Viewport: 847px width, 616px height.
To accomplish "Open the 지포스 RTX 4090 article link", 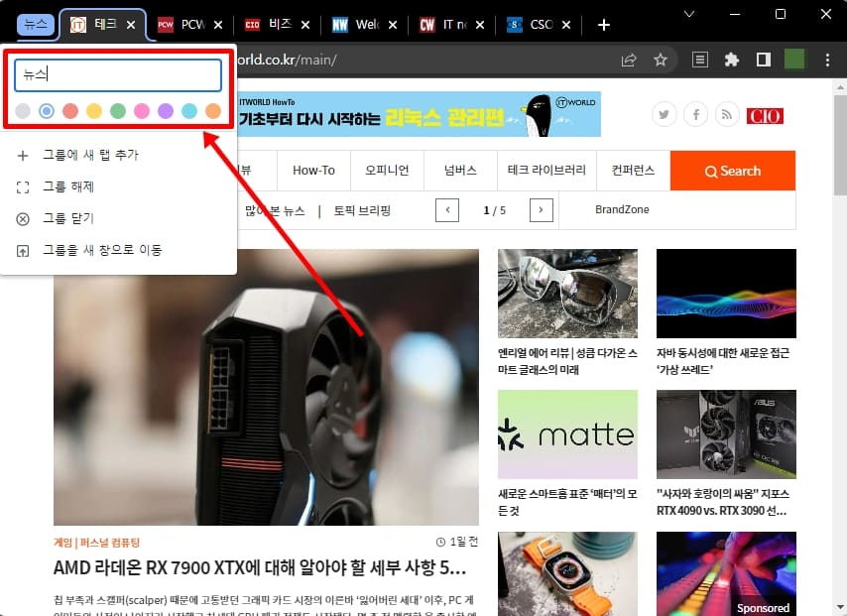I will coord(723,502).
